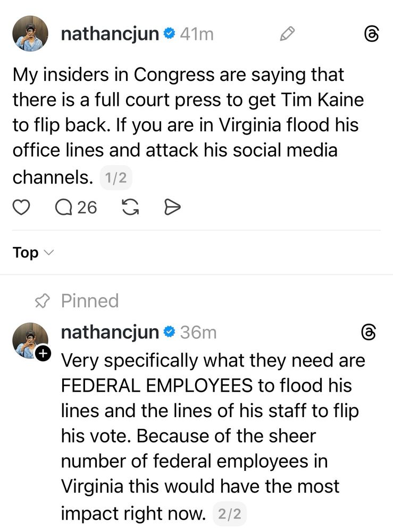Expand the Top sort dropdown
The width and height of the screenshot is (393, 532).
33,253
